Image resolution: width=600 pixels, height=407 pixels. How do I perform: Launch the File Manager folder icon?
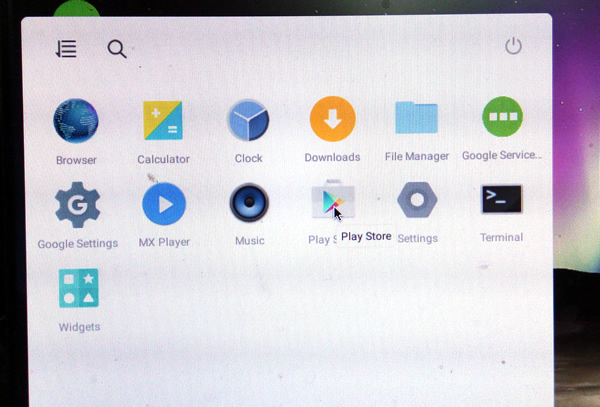tap(416, 117)
